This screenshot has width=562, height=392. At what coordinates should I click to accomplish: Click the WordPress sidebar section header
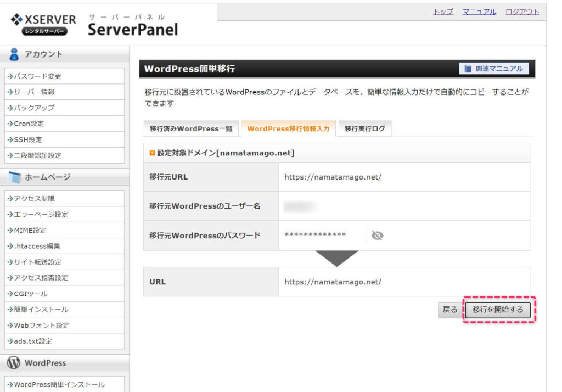click(65, 362)
